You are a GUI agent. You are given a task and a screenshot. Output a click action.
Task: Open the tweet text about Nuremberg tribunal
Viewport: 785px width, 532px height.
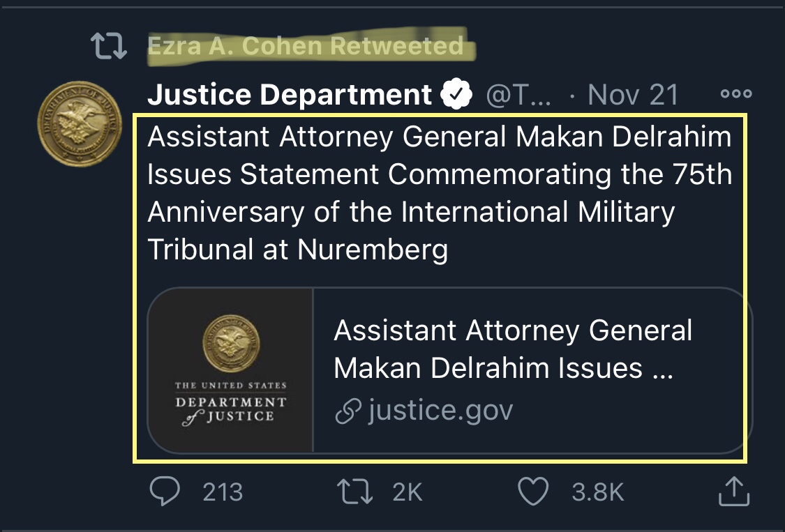[440, 192]
